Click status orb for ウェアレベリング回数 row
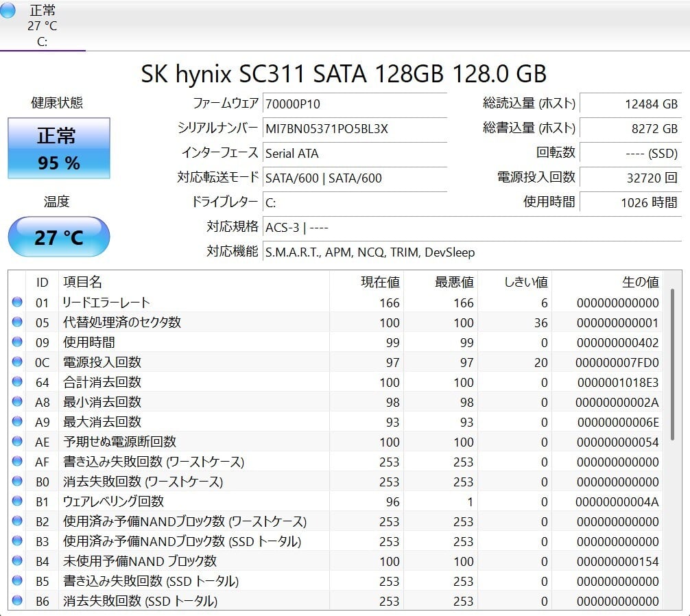The width and height of the screenshot is (690, 616). (x=17, y=501)
